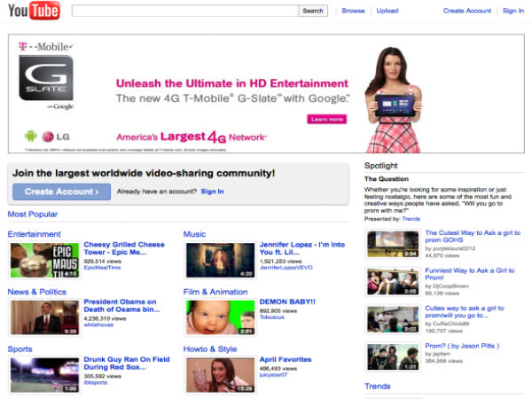Click Sign In at top right

[512, 12]
